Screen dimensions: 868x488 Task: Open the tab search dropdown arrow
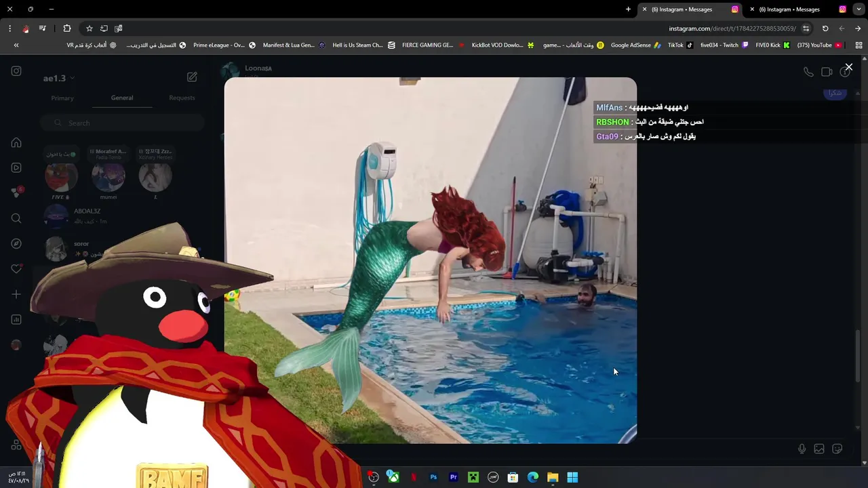tap(859, 9)
